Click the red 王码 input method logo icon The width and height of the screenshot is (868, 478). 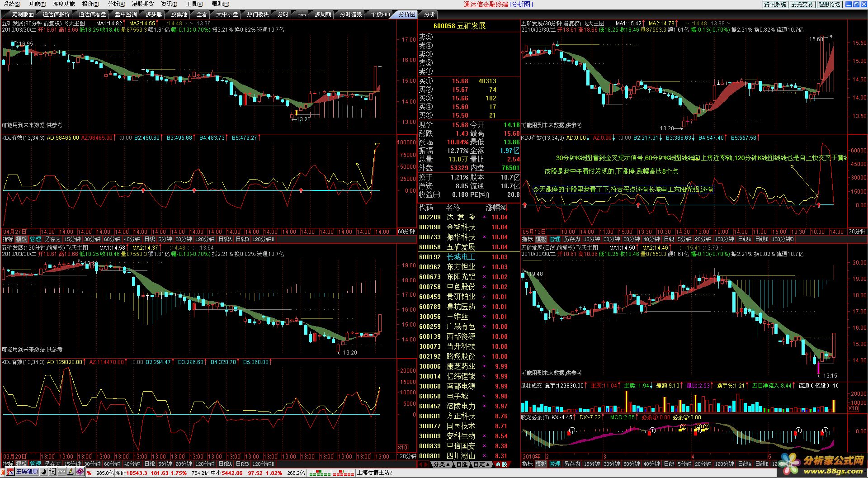pyautogui.click(x=9, y=472)
